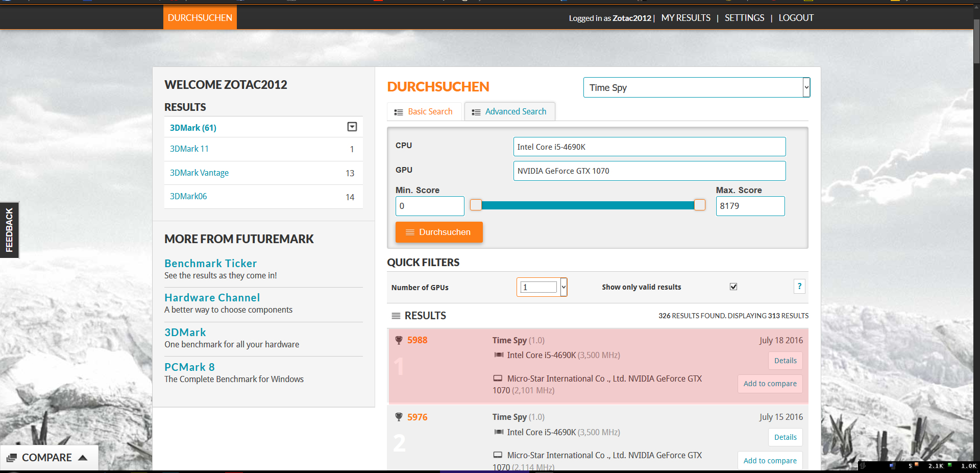Click the 'July 15 2016' date text
This screenshot has width=980, height=473.
(x=781, y=417)
